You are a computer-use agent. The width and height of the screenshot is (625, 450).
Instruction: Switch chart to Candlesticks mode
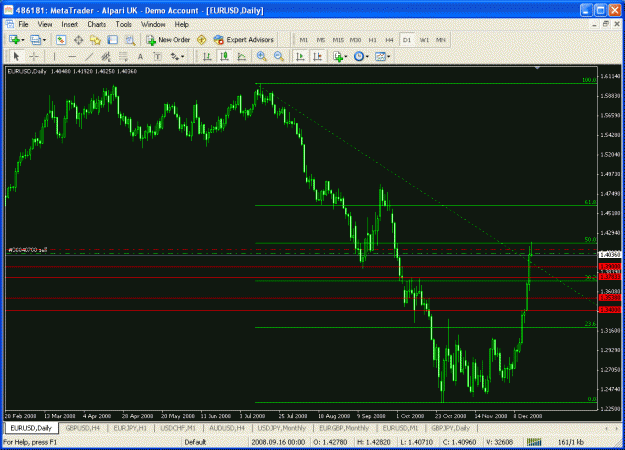click(x=224, y=57)
